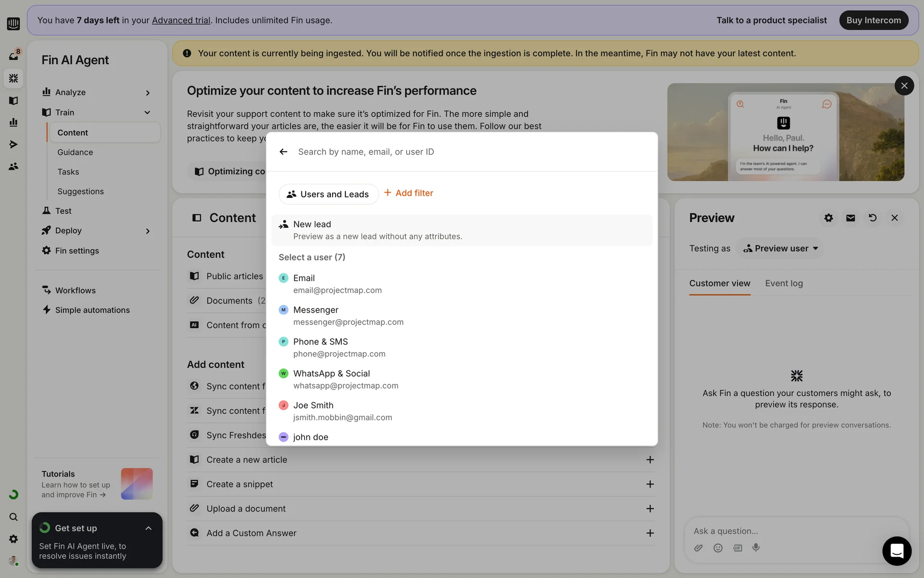Click the Buy Intercom button
Image resolution: width=924 pixels, height=578 pixels.
[x=873, y=20]
